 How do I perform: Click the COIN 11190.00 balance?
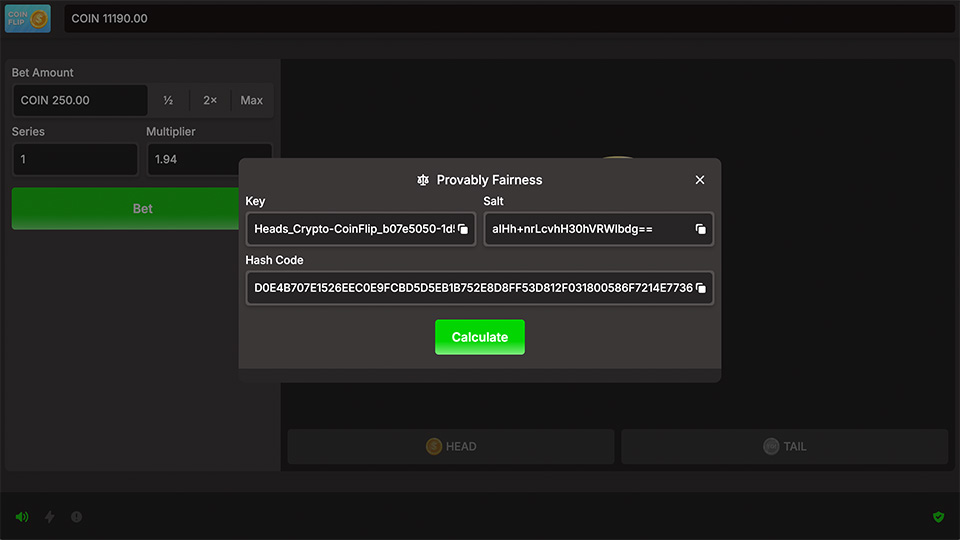pyautogui.click(x=110, y=18)
